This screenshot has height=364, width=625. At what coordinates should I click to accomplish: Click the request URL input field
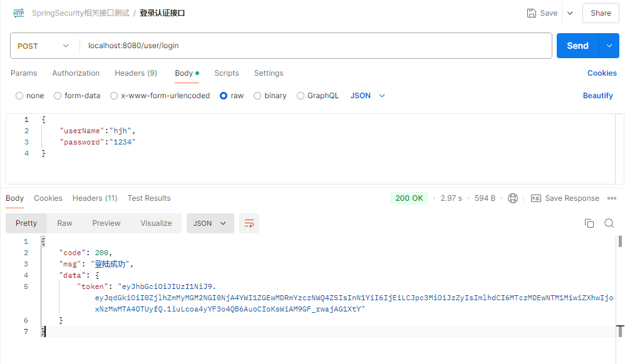315,46
